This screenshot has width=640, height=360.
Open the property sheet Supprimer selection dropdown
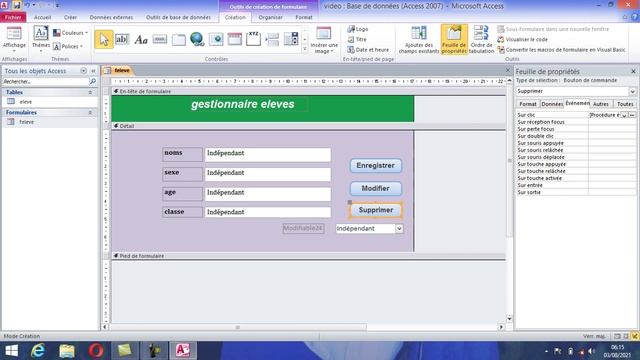point(632,91)
